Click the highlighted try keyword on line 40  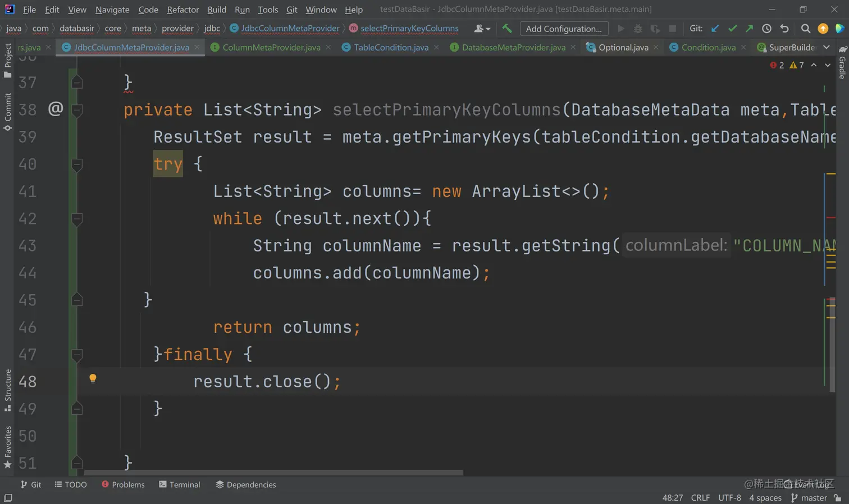(x=168, y=164)
